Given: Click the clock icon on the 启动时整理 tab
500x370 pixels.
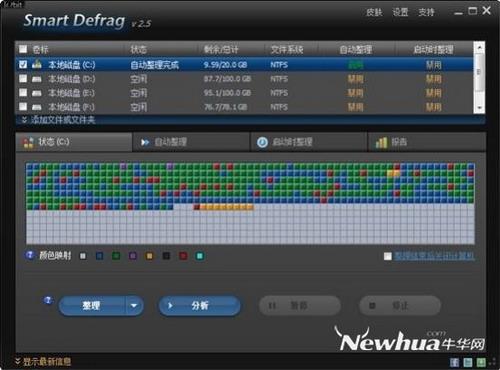Looking at the screenshot, I should tap(262, 142).
